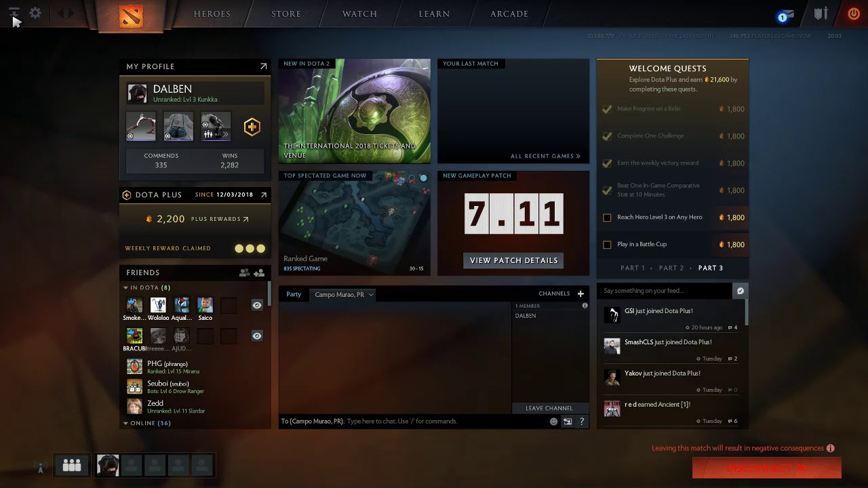Toggle Beat One In-Game Comparative Stat checkmark
Image resolution: width=868 pixels, height=488 pixels.
pos(607,190)
